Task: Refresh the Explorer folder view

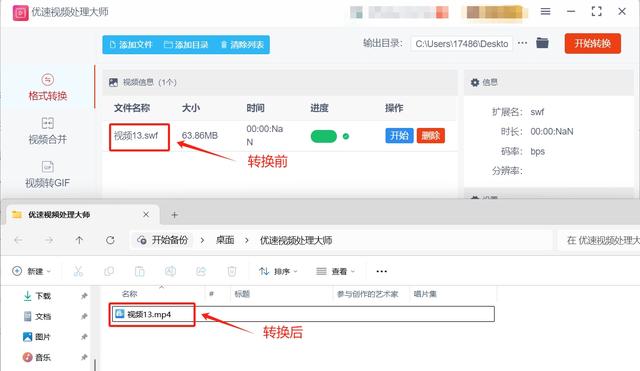Action: (110, 240)
